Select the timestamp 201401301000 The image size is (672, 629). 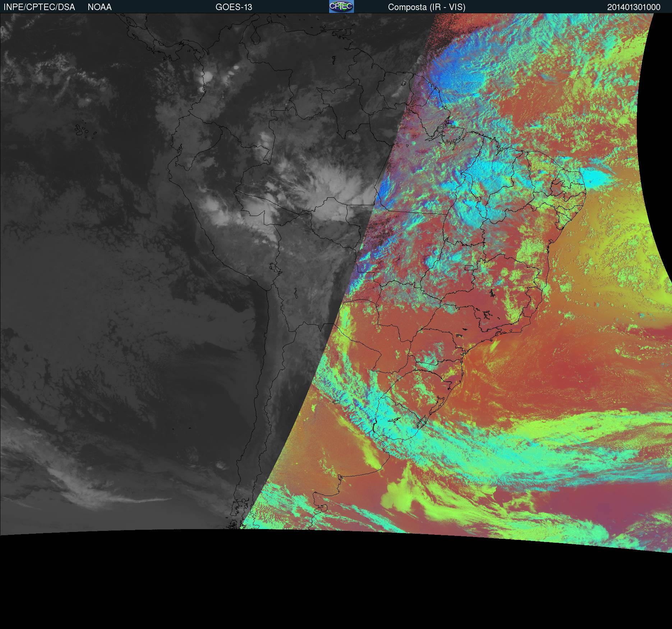click(634, 7)
